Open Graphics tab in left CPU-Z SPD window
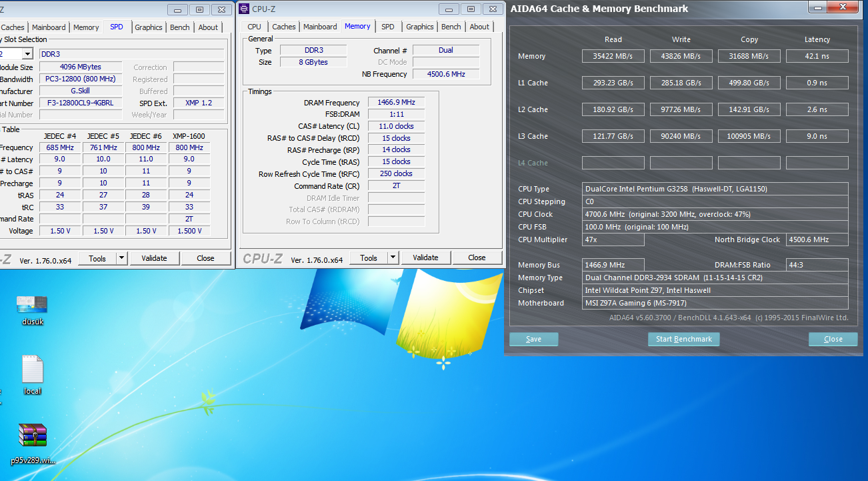Screen dimensions: 868x481 [x=149, y=27]
